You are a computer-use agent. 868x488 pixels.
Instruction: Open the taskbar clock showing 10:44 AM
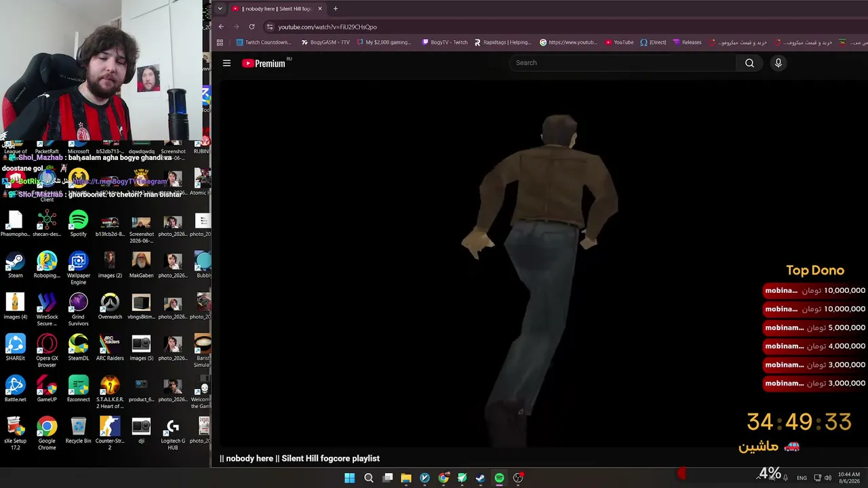tap(849, 478)
